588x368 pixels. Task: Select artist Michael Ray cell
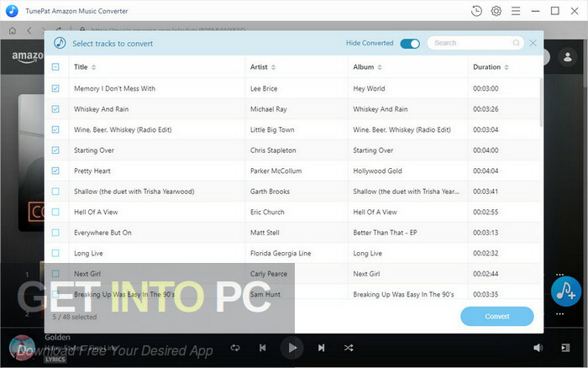coord(269,109)
